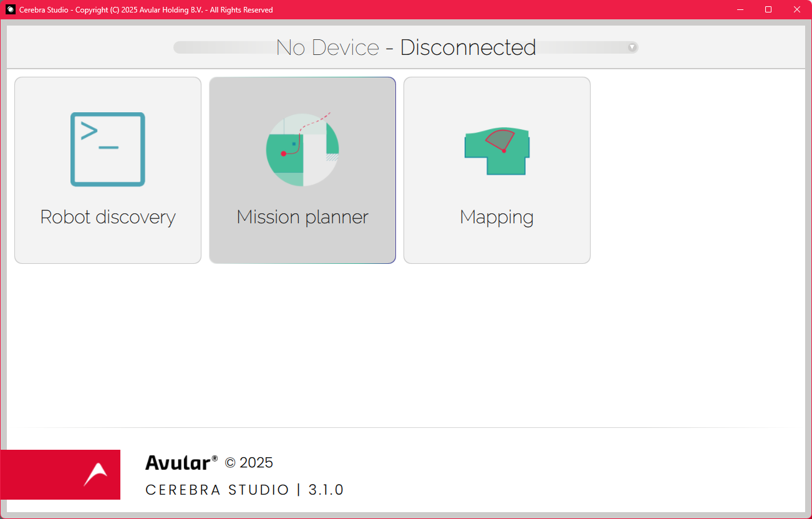
Task: Close the Cerebra Studio window
Action: point(797,9)
